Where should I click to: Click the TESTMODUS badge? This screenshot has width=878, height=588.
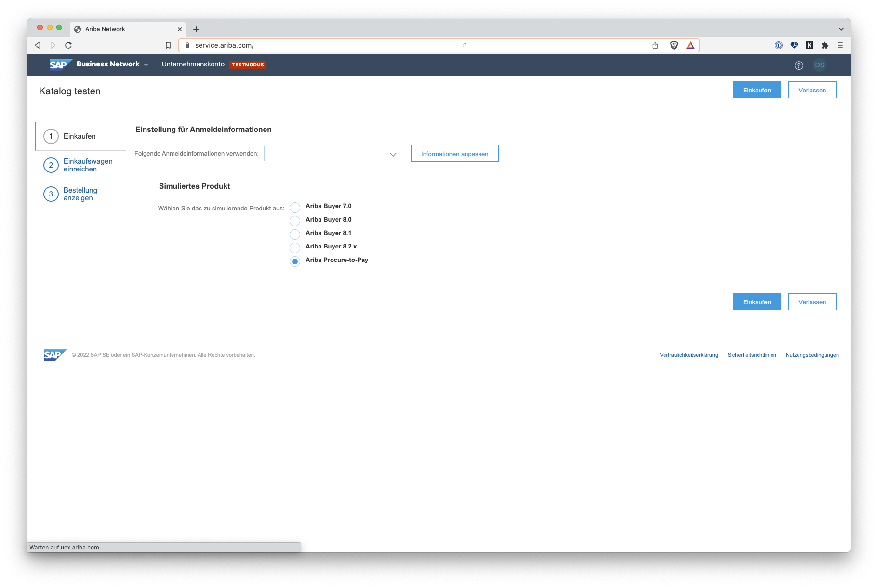point(248,65)
